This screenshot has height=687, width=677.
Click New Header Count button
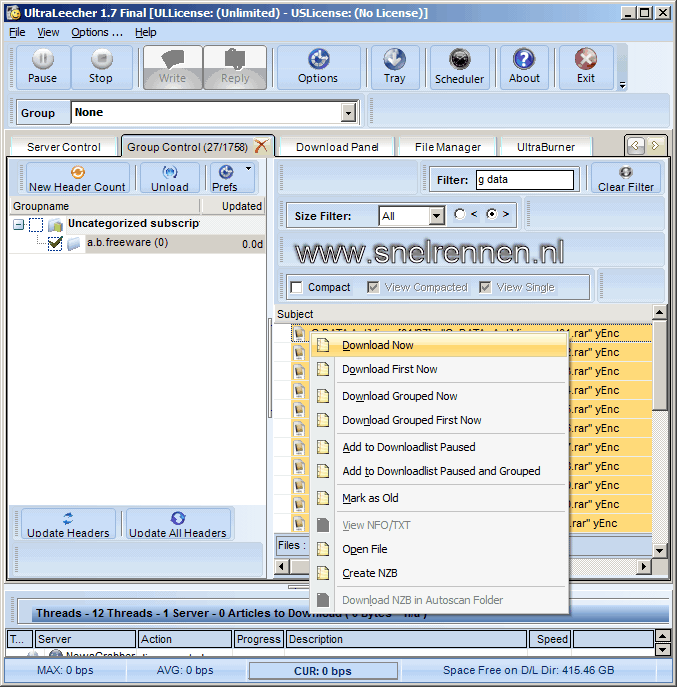click(x=78, y=178)
